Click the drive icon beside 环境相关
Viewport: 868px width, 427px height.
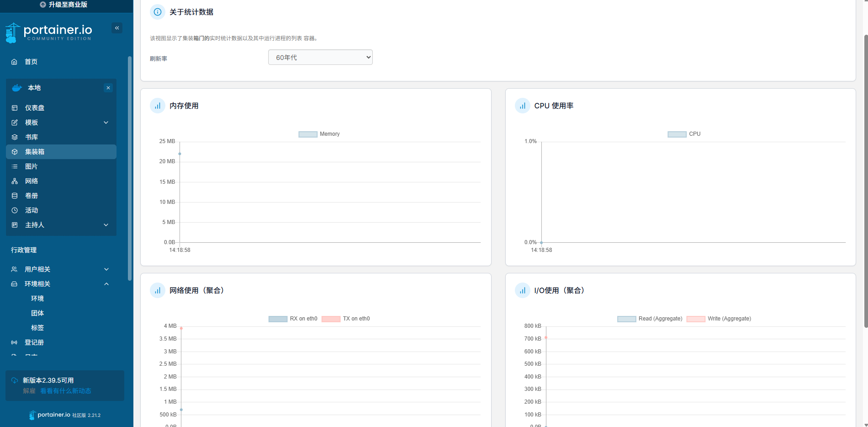click(14, 284)
